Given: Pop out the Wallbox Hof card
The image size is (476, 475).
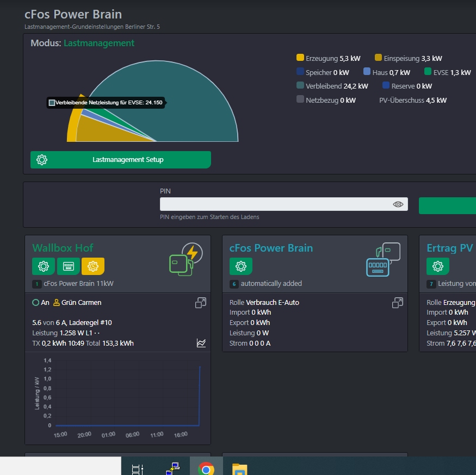Looking at the screenshot, I should tap(201, 303).
